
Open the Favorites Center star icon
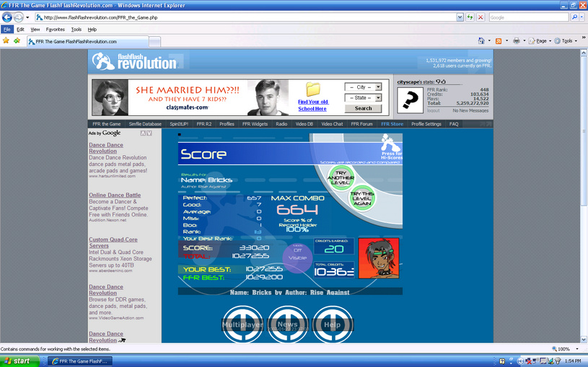[x=6, y=41]
